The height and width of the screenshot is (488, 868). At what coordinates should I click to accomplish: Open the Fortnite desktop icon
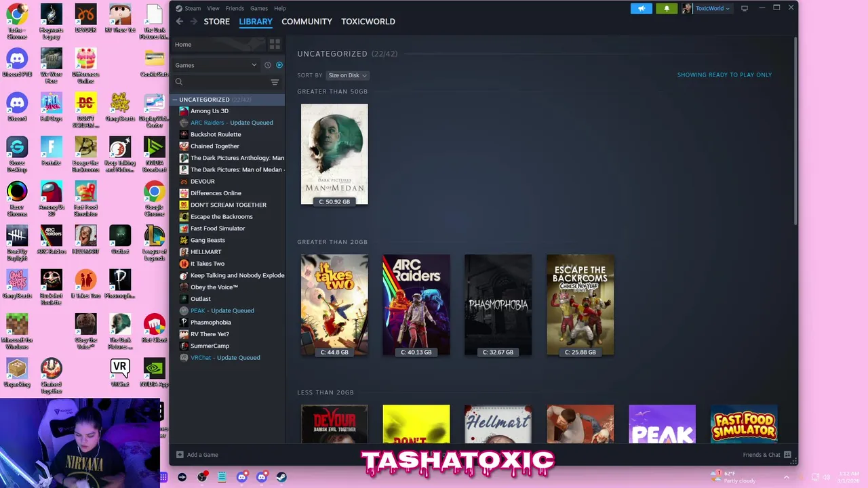coord(51,151)
